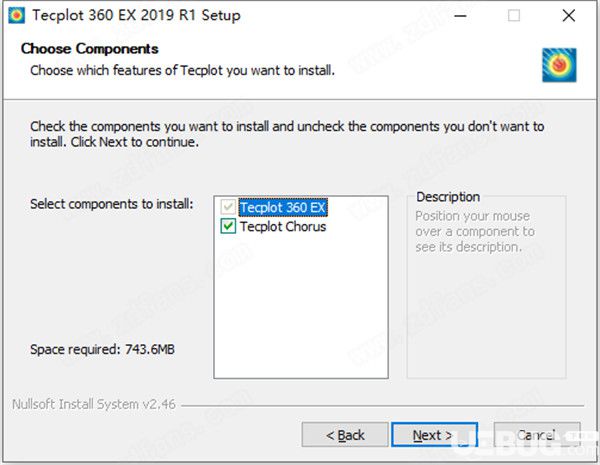Select the Tecplot 360 EX list item

coord(283,207)
